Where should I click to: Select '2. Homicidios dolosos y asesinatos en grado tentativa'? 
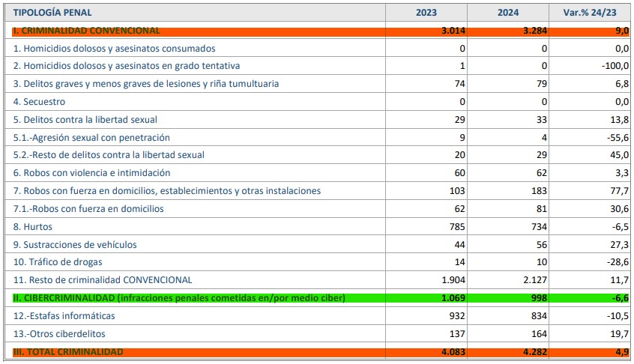[127, 66]
